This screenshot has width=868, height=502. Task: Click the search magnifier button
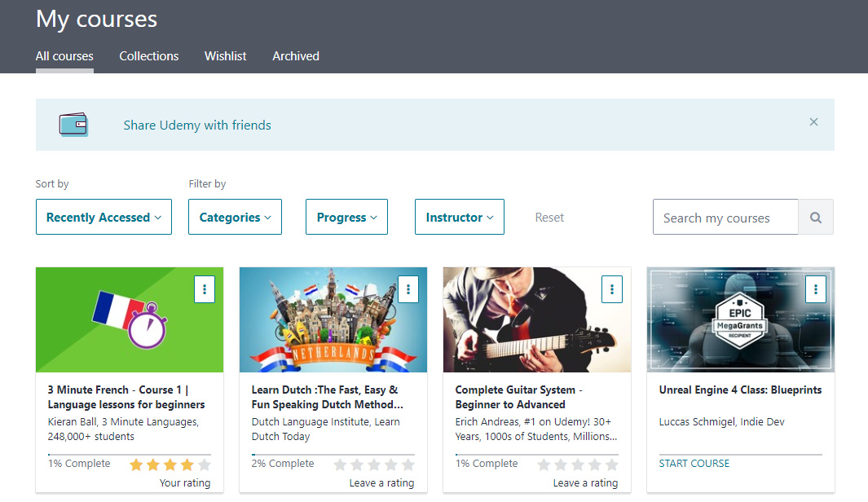816,218
